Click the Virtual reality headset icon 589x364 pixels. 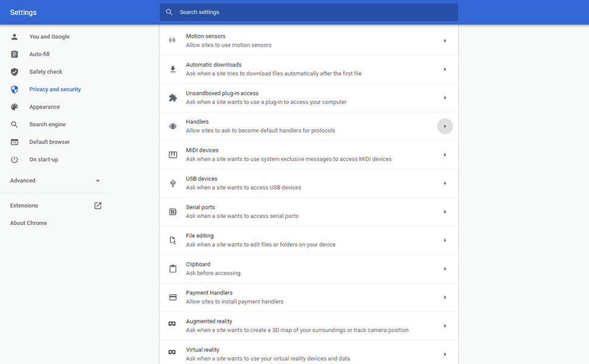tap(172, 352)
